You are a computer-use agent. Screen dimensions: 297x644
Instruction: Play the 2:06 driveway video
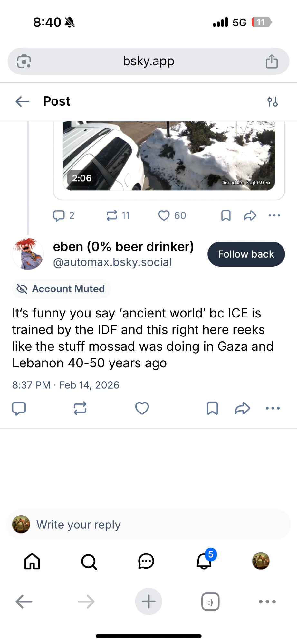pos(169,156)
